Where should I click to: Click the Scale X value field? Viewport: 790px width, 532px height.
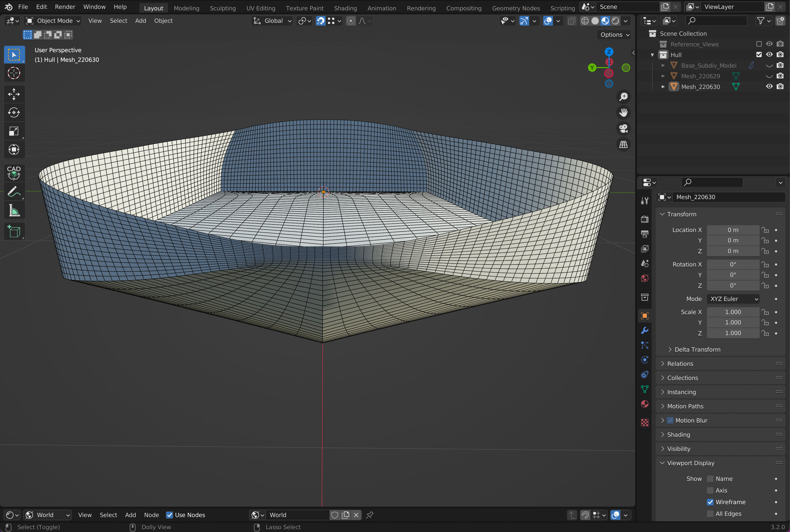point(733,312)
